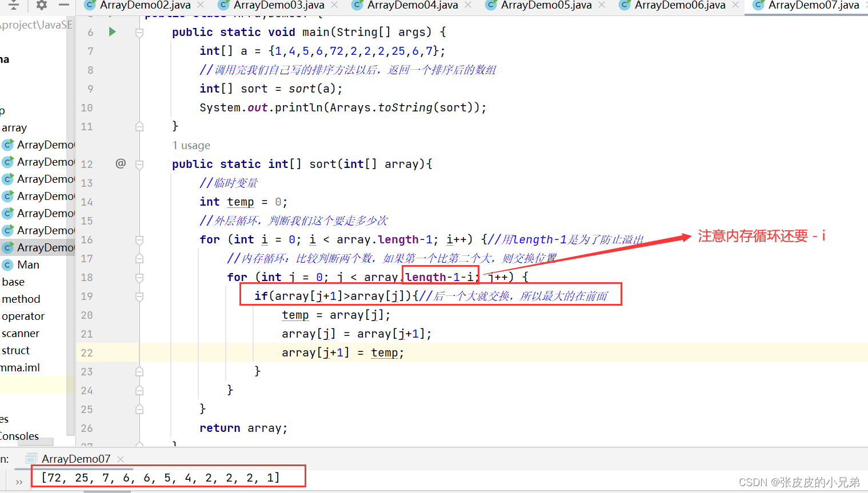Switch to ArrayDemo06.java editor tab
This screenshot has width=868, height=493.
[680, 5]
